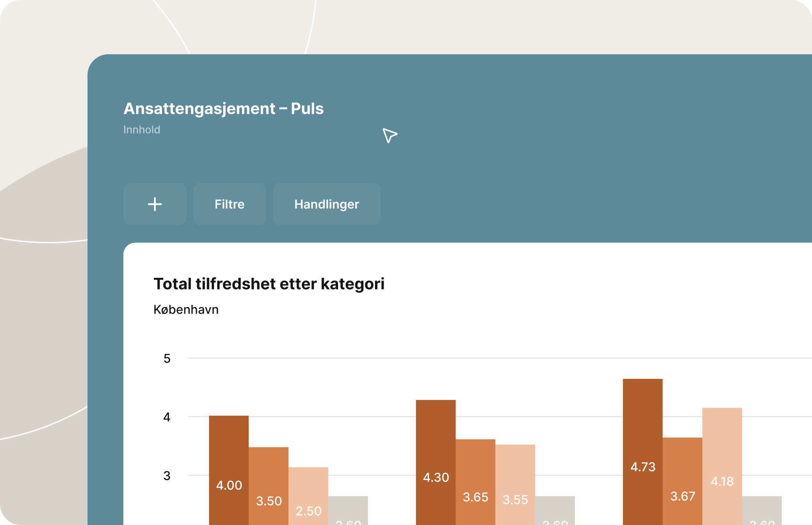Select the y-axis label 5
Viewport: 812px width, 525px height.
[x=167, y=358]
